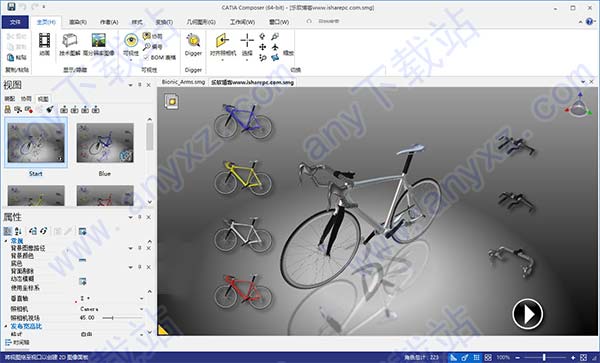Open the blue File menu tab
Screen dimensions: 600x363
15,22
